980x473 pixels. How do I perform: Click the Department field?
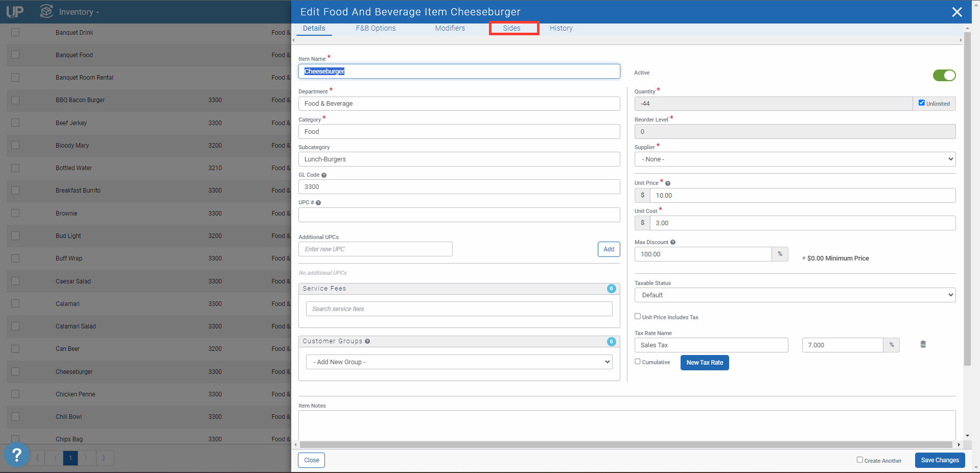[x=459, y=104]
